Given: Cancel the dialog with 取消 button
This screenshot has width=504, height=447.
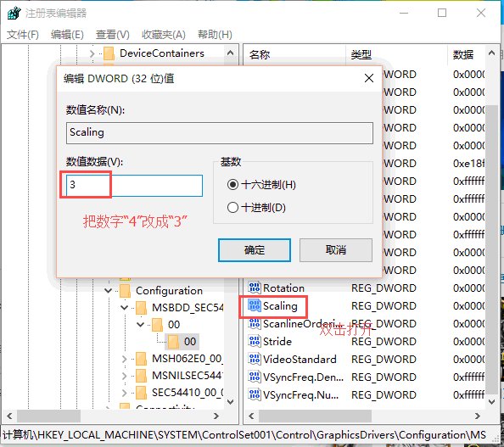Looking at the screenshot, I should [x=336, y=250].
